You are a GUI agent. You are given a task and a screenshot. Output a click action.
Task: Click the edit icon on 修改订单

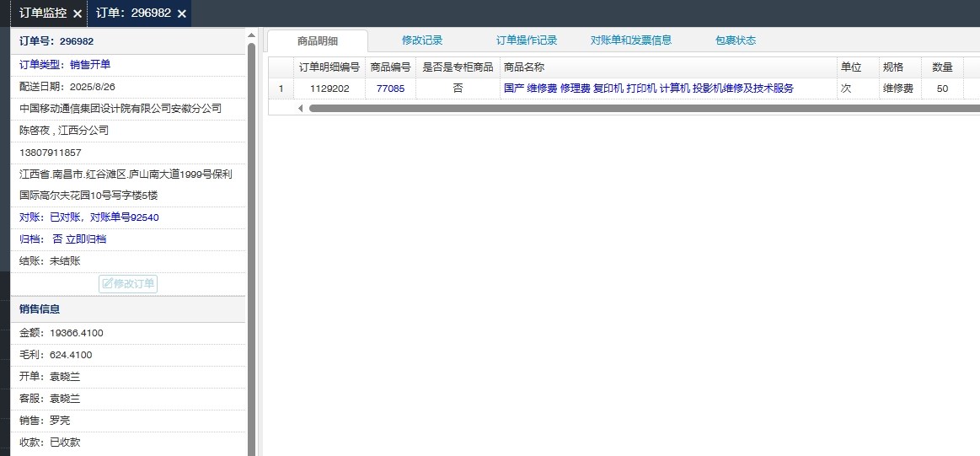coord(108,284)
